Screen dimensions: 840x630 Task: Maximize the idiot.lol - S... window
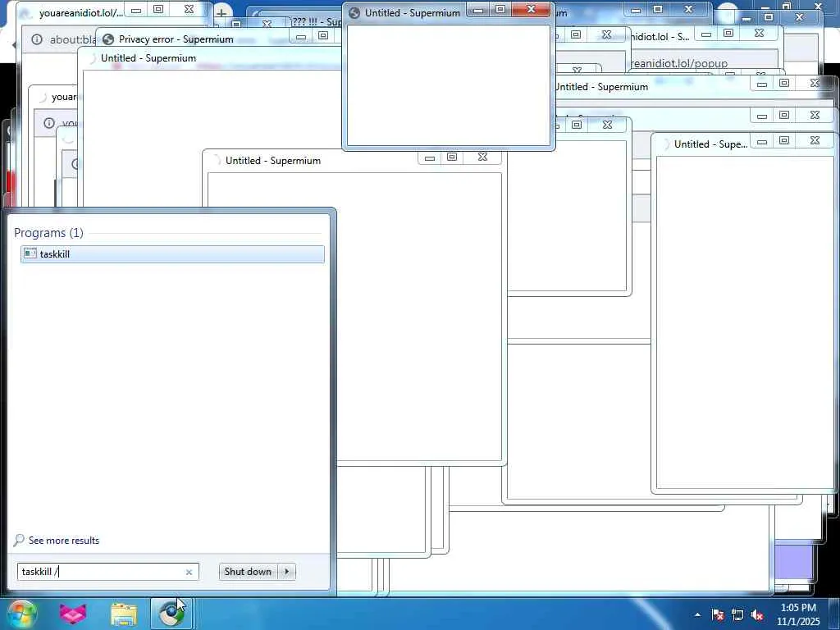[x=728, y=33]
